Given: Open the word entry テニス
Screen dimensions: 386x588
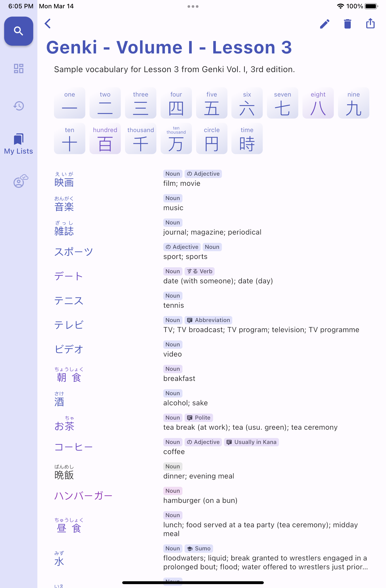Looking at the screenshot, I should coord(69,300).
